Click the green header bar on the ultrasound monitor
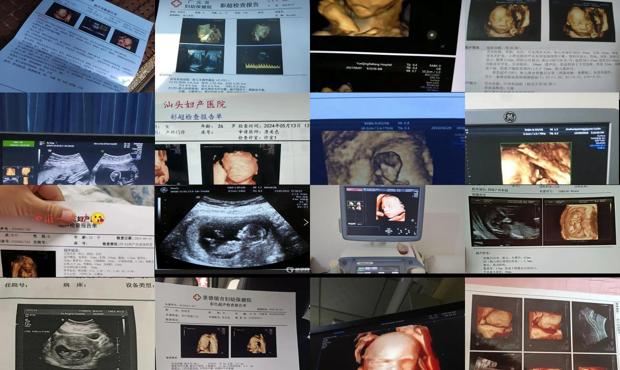 18,142
